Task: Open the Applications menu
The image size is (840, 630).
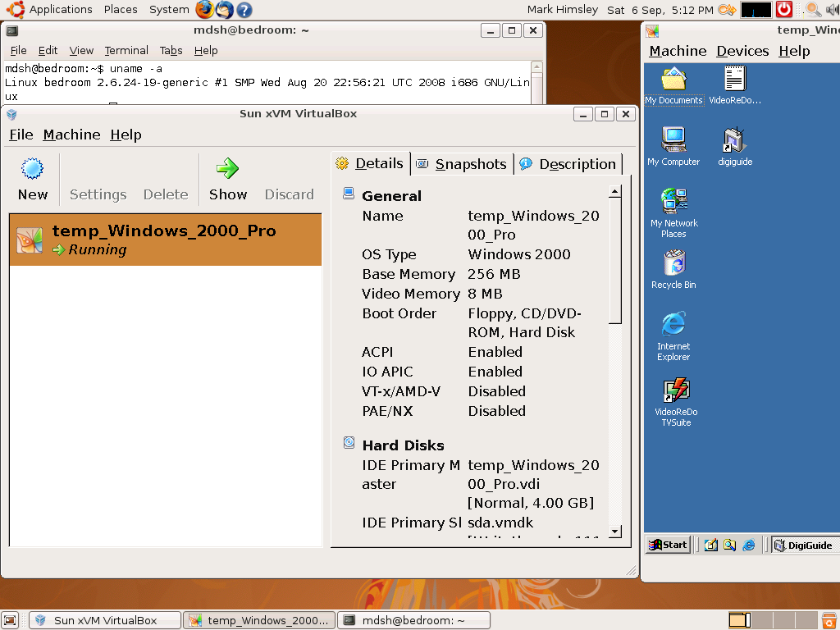Action: click(60, 10)
